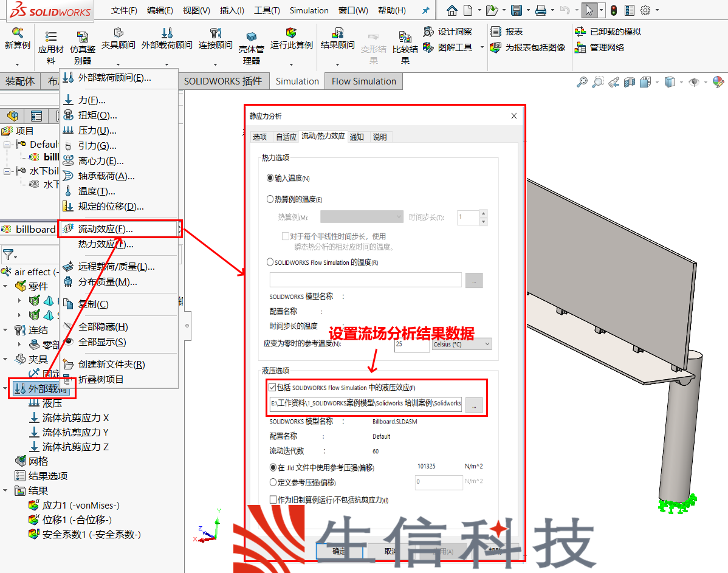The image size is (728, 573).
Task: Click the 确定 button in the dialog
Action: 339,551
